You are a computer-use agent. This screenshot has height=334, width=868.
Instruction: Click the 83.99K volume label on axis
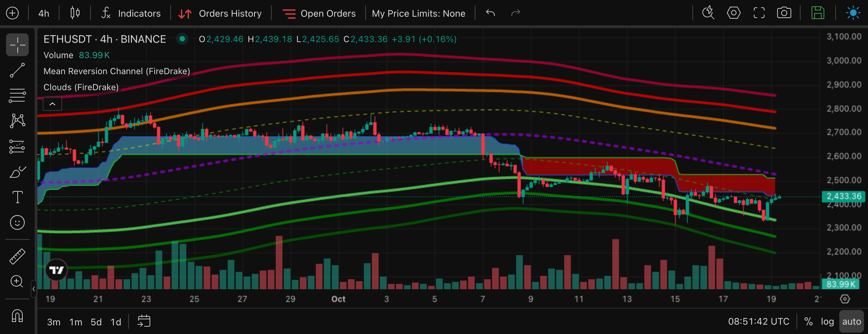[x=840, y=284]
